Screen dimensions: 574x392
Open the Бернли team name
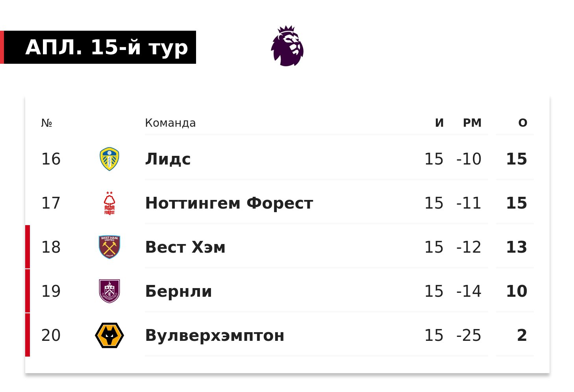tap(179, 291)
